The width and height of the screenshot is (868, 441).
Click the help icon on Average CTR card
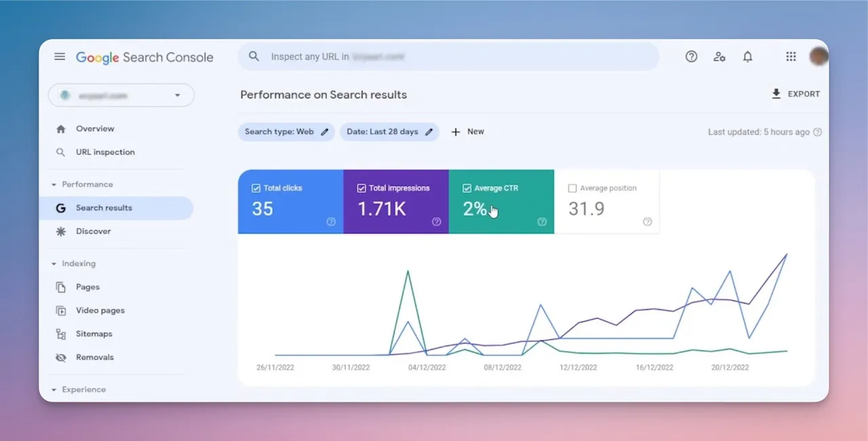[x=542, y=221]
